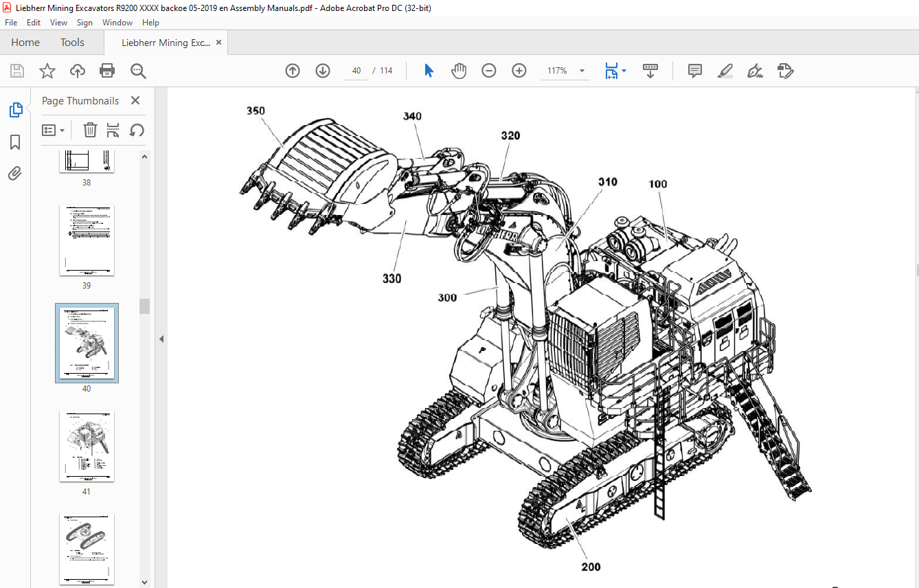Click thumbnails scrollbar up arrow
The image size is (919, 588).
click(144, 156)
